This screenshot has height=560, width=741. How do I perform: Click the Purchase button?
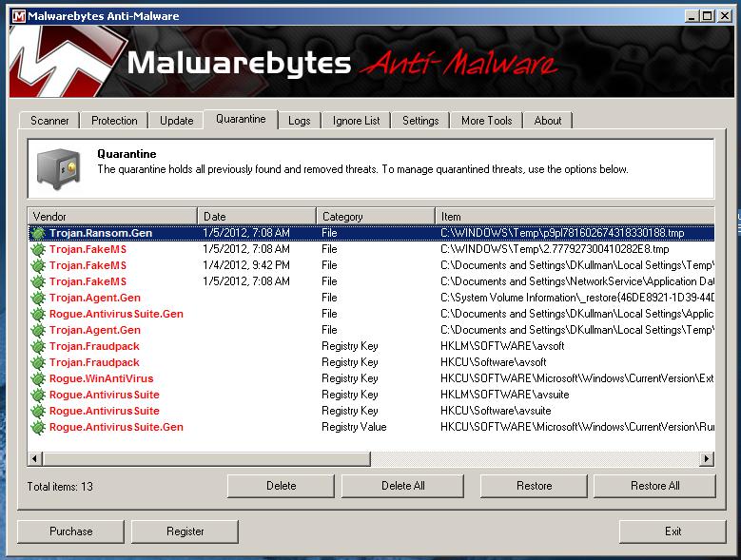tap(71, 531)
